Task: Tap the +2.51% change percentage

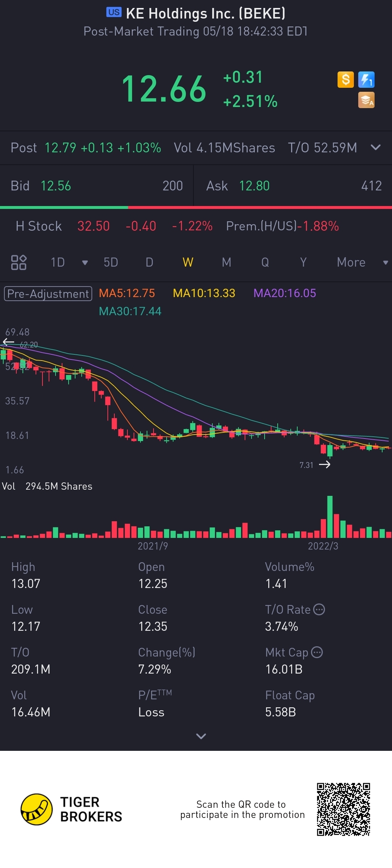Action: coord(250,101)
